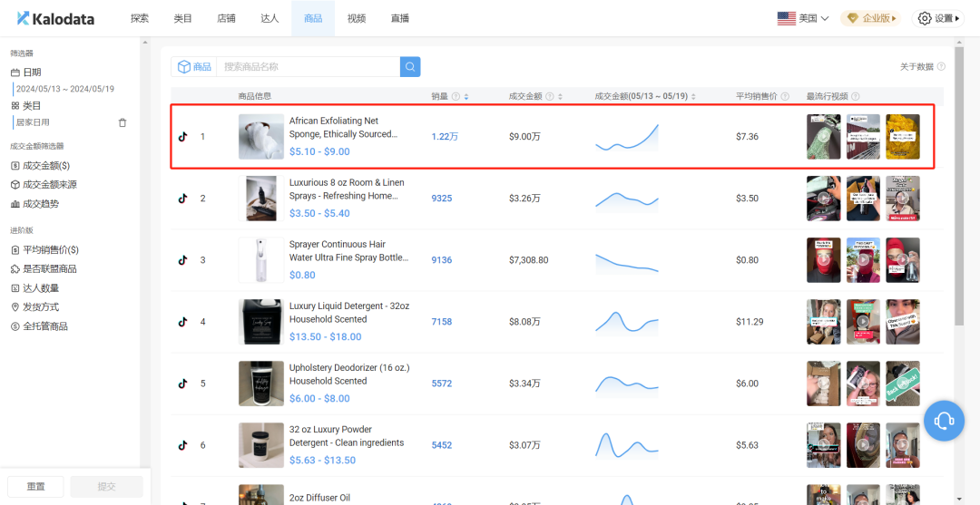Click TikTok icon in row 1
Image resolution: width=980 pixels, height=505 pixels.
point(182,137)
